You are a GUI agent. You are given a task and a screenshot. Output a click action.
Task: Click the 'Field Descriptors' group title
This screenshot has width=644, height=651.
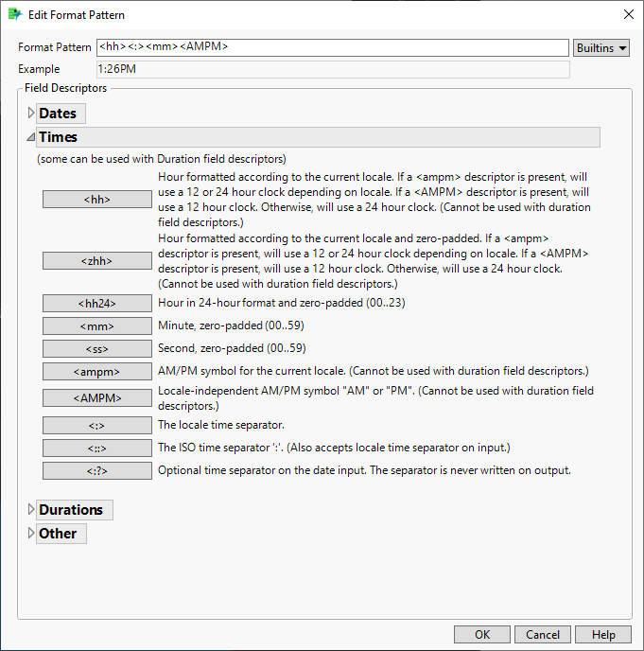point(65,88)
